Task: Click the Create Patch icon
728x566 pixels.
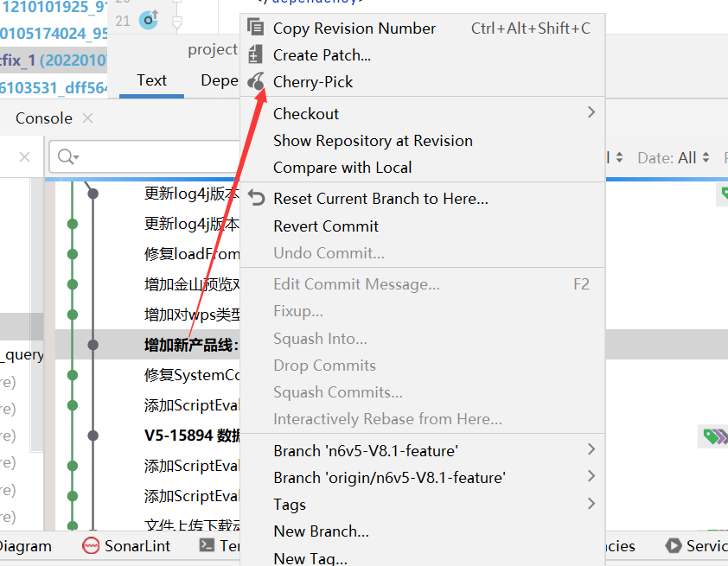Action: pyautogui.click(x=256, y=55)
